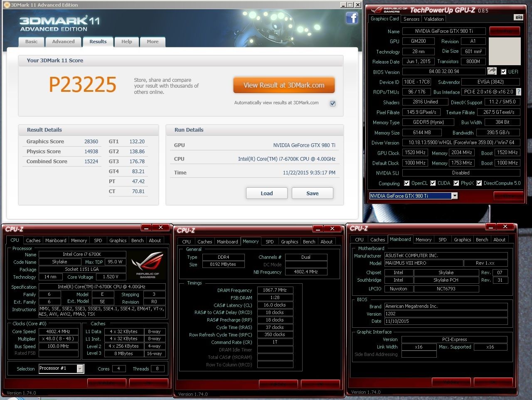Image resolution: width=532 pixels, height=400 pixels.
Task: Switch to the Sensors tab in GPU-Z
Action: (411, 19)
